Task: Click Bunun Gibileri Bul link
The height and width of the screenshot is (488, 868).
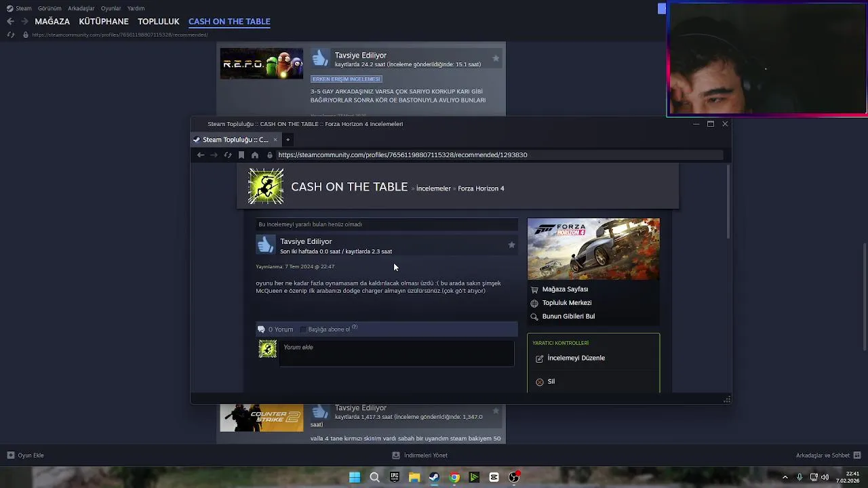Action: point(568,317)
